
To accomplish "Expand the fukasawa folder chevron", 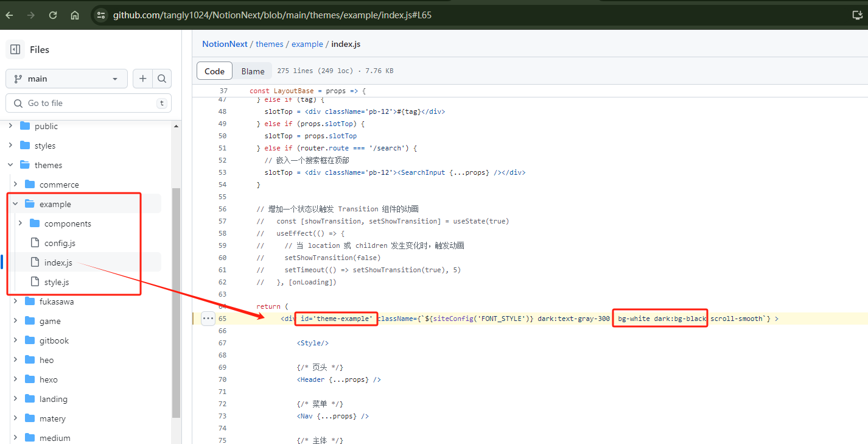I will coord(15,301).
